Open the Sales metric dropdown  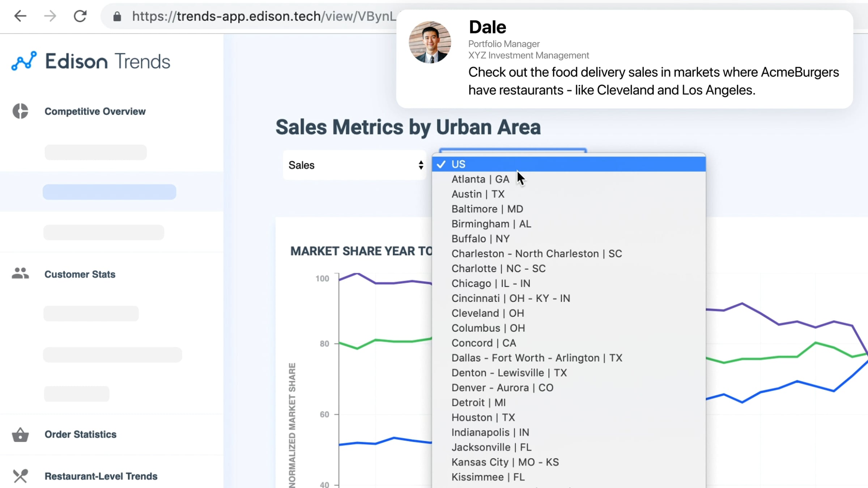point(354,165)
